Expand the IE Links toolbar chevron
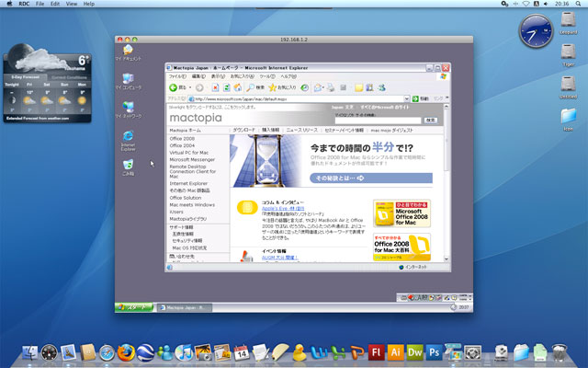 [x=447, y=98]
